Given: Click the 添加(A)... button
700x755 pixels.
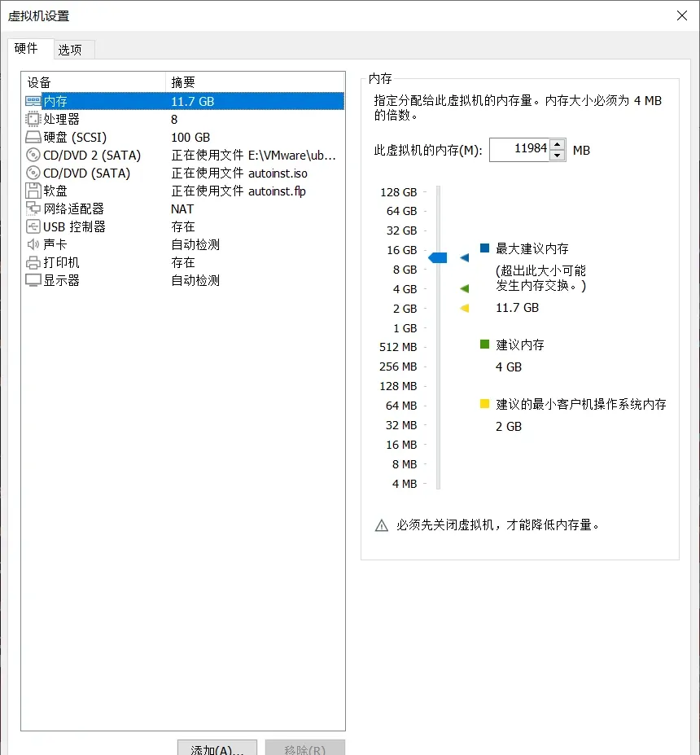Looking at the screenshot, I should tap(217, 748).
